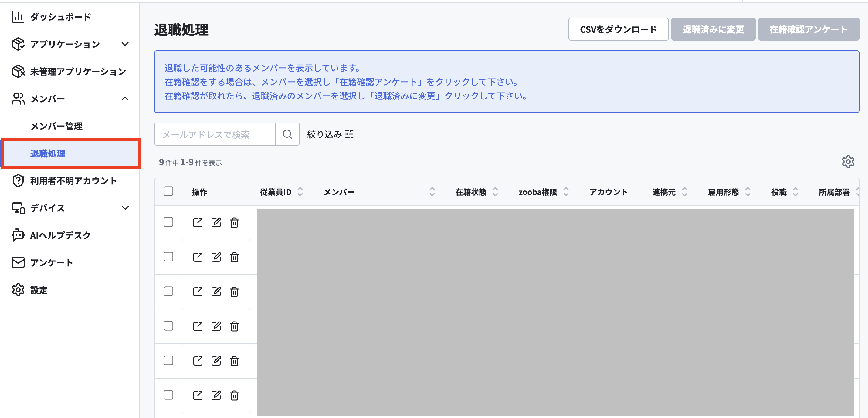868x418 pixels.
Task: Click the 未管理アプリケーション box icon
Action: tap(18, 71)
